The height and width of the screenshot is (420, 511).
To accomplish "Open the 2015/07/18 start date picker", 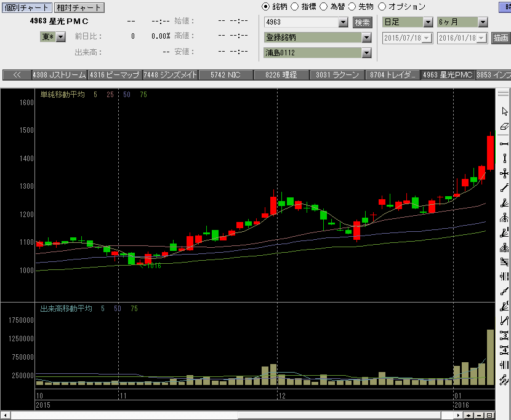I will click(x=427, y=38).
